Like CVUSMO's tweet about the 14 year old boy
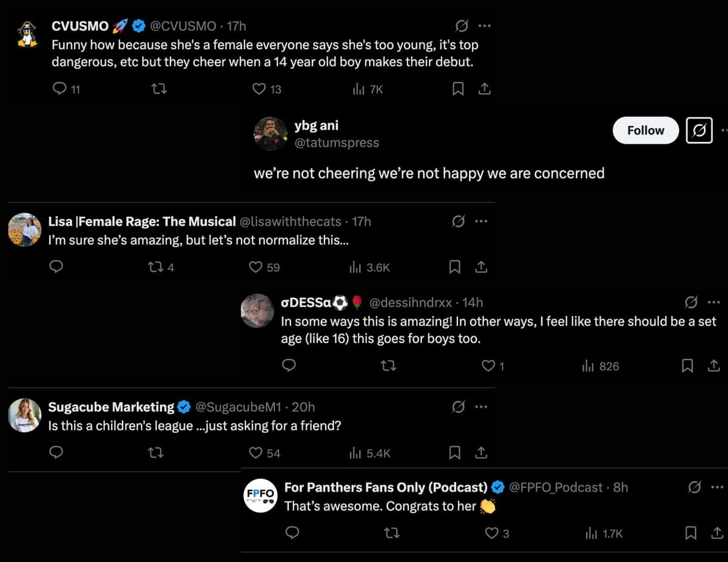The image size is (728, 562). click(259, 89)
